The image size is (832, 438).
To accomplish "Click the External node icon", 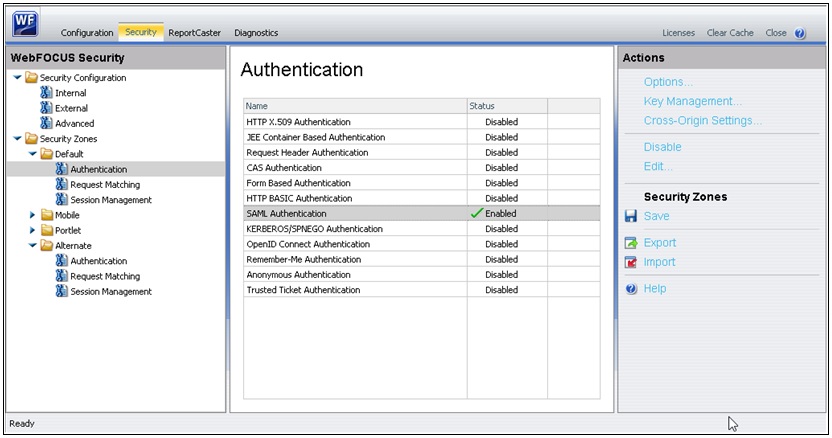I will pyautogui.click(x=46, y=108).
